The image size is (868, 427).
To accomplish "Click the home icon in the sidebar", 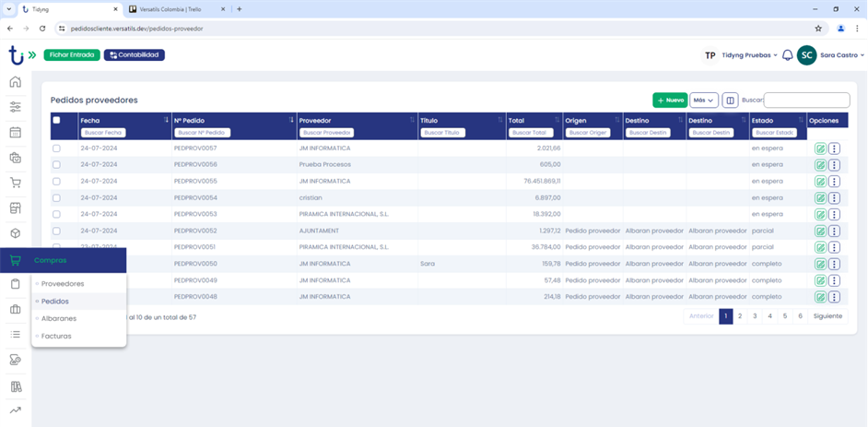I will click(x=15, y=82).
